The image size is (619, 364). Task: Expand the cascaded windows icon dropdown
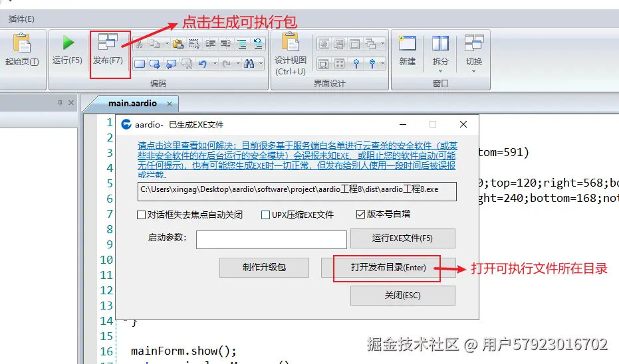[382, 44]
